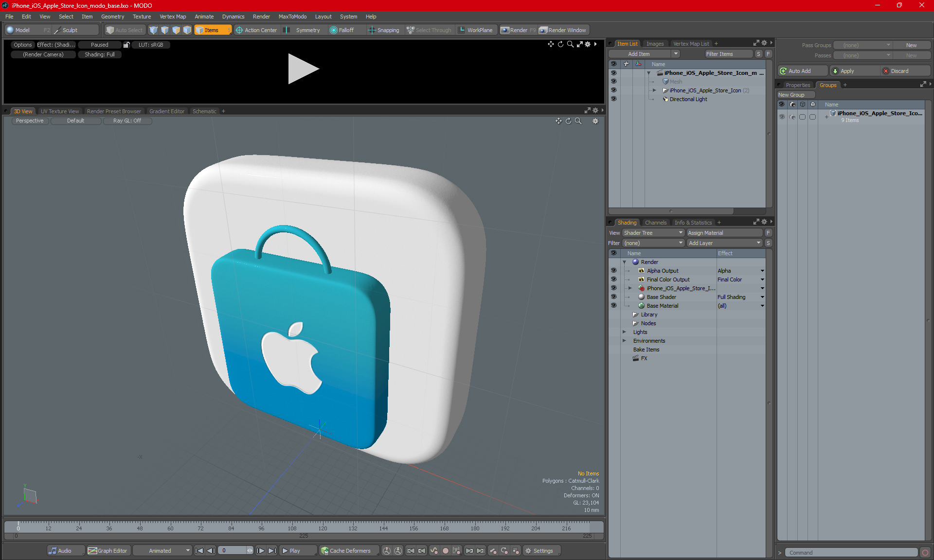Click Auto Add button
The image size is (934, 560).
click(x=802, y=71)
